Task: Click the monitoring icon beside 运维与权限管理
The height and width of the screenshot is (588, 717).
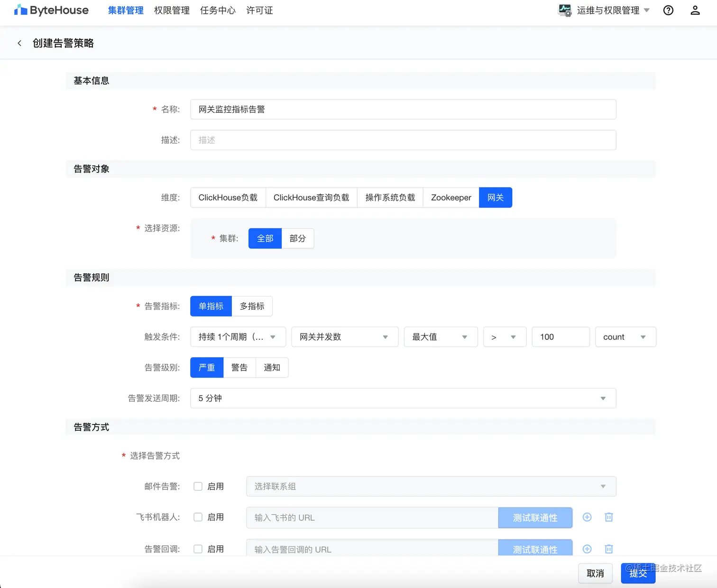Action: pyautogui.click(x=565, y=9)
